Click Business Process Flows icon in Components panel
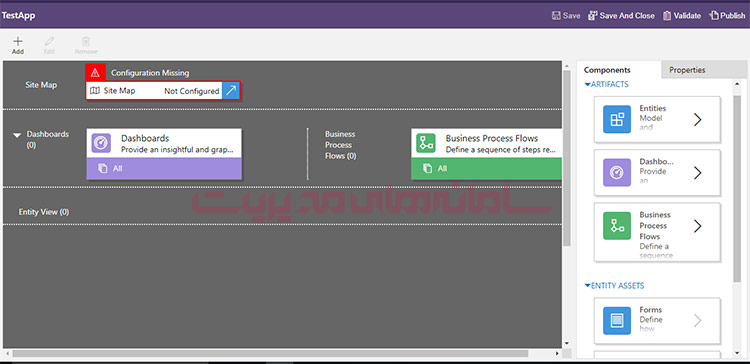 [x=617, y=226]
